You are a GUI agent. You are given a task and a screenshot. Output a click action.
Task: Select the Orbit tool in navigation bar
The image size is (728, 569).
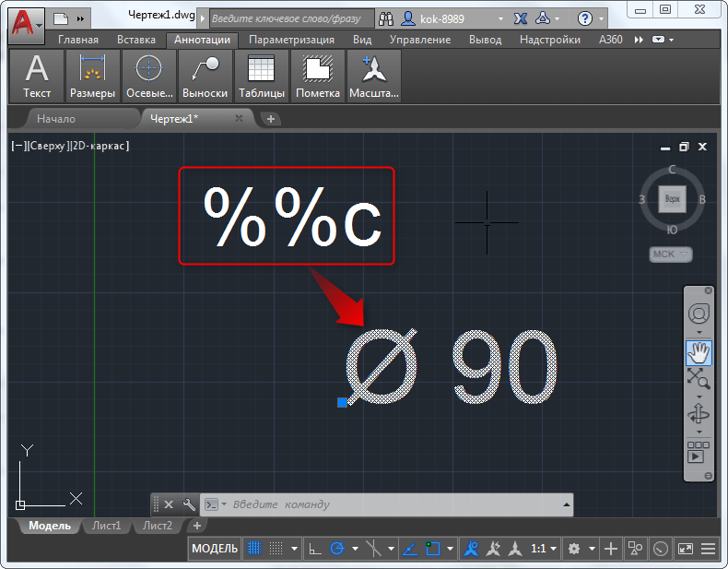tap(699, 414)
